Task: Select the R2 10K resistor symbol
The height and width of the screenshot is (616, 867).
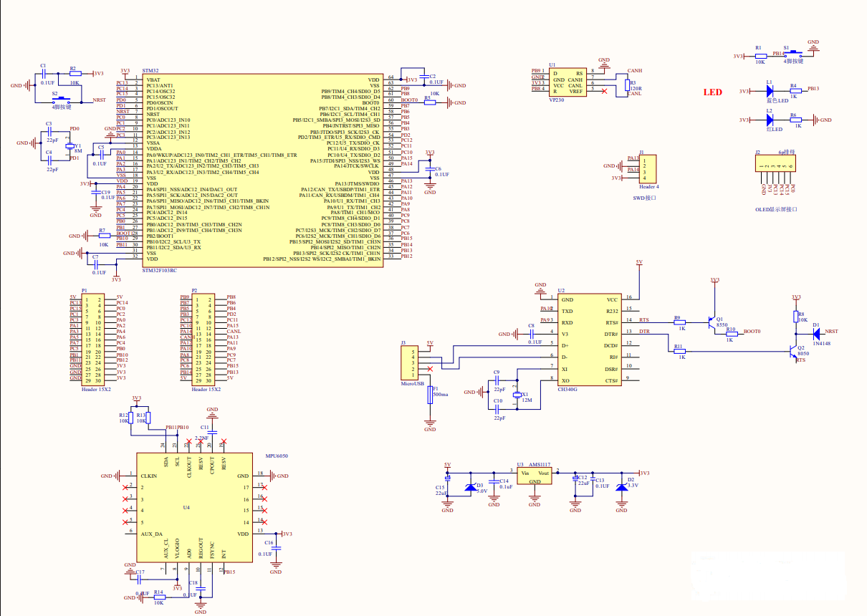Action: [74, 73]
